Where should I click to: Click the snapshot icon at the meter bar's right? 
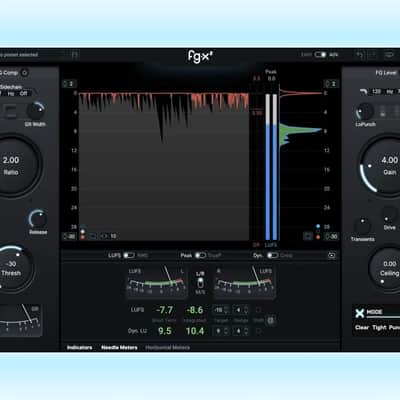click(332, 255)
